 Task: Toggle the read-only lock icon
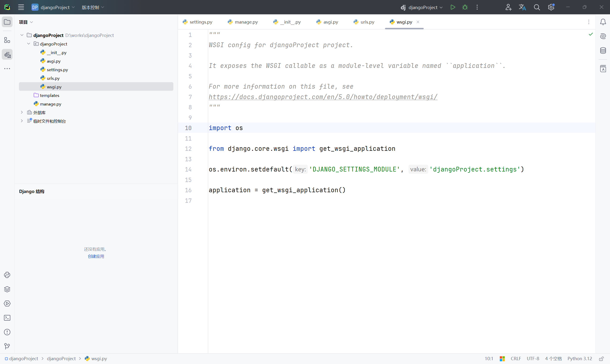(601, 359)
